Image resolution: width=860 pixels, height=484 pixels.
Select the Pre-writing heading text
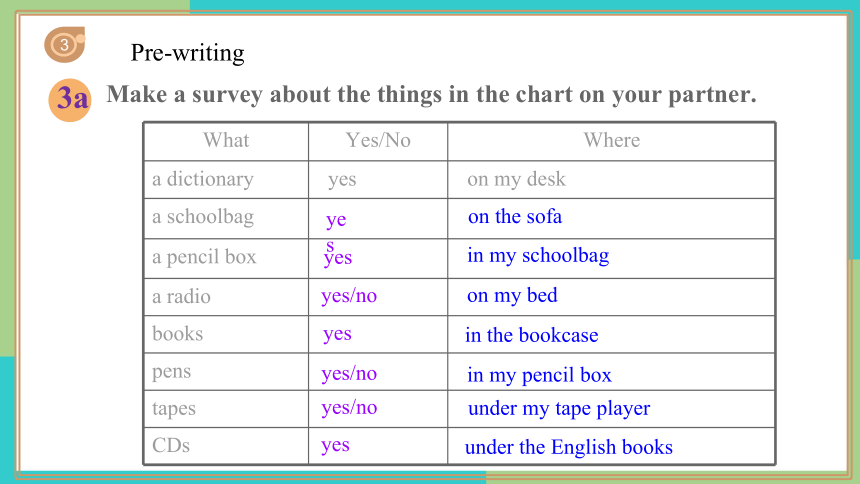click(188, 54)
